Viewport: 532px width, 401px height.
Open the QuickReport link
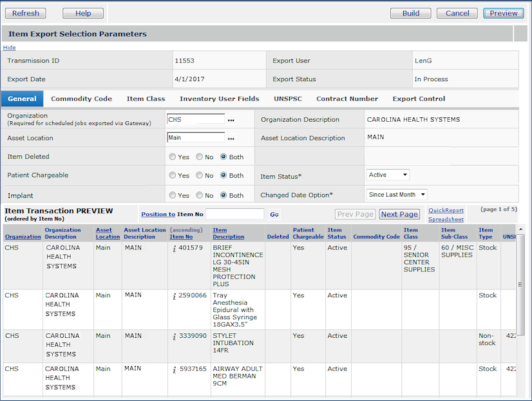point(446,210)
